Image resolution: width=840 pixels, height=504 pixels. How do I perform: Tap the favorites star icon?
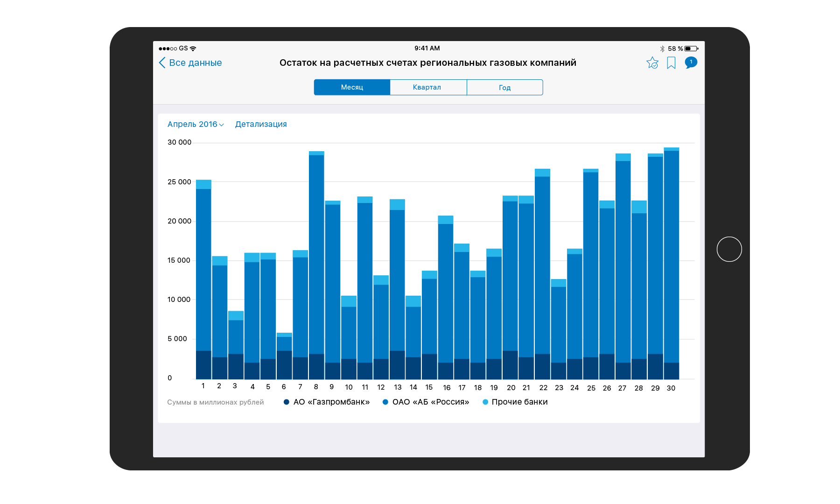652,63
